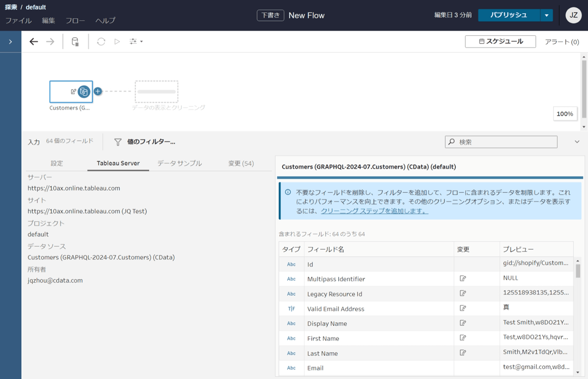Viewport: 588px width, 379px height.
Task: Click the connect data database icon
Action: (x=75, y=42)
